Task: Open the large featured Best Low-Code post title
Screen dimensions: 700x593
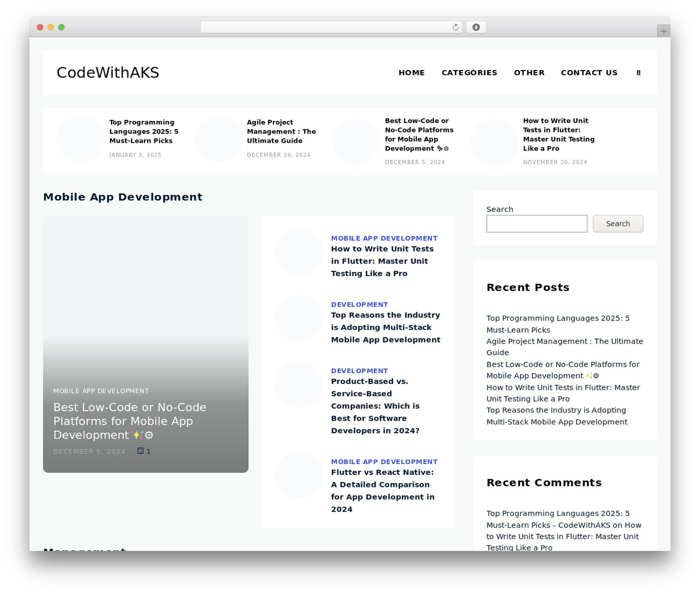Action: [130, 421]
